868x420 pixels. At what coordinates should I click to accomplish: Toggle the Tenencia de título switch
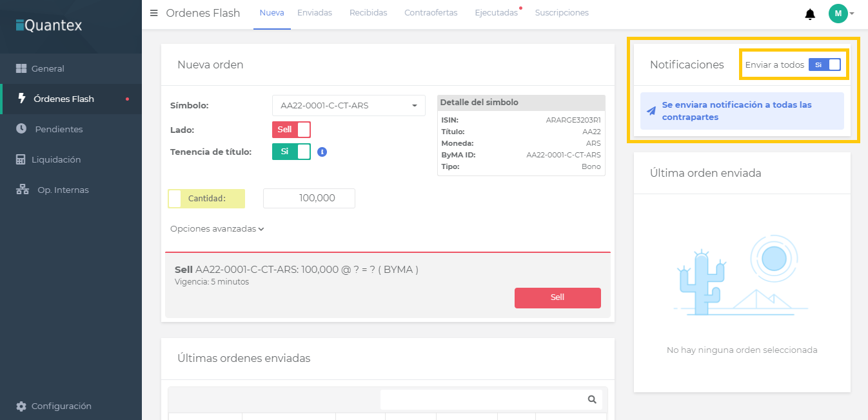[291, 152]
